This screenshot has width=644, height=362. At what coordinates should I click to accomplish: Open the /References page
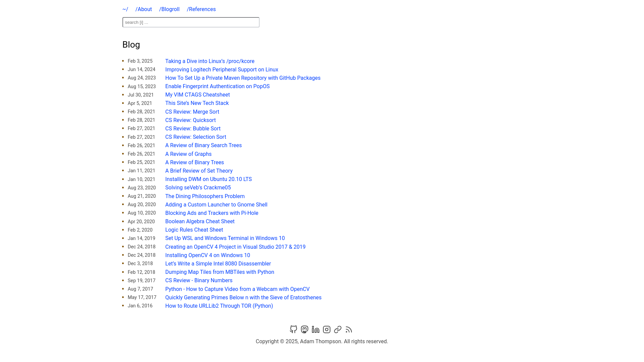[201, 9]
